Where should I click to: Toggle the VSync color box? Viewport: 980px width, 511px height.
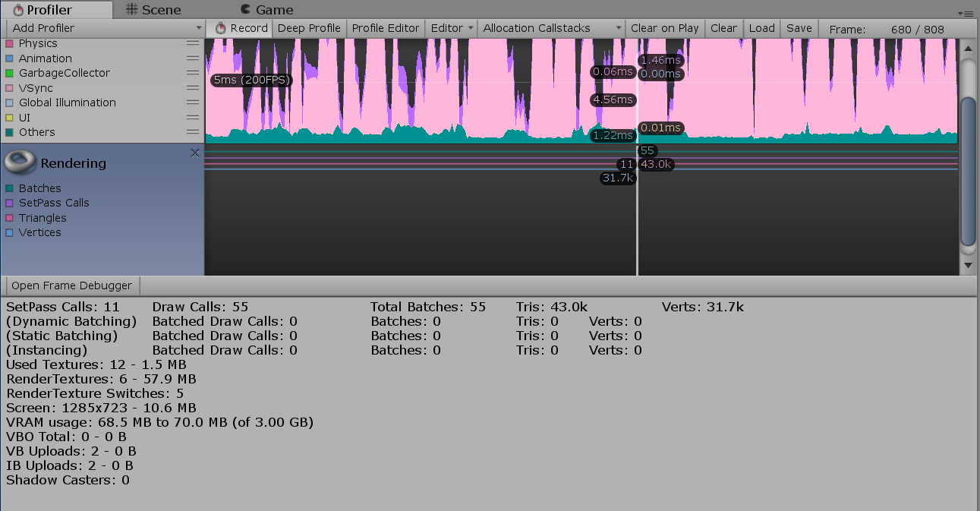[9, 88]
